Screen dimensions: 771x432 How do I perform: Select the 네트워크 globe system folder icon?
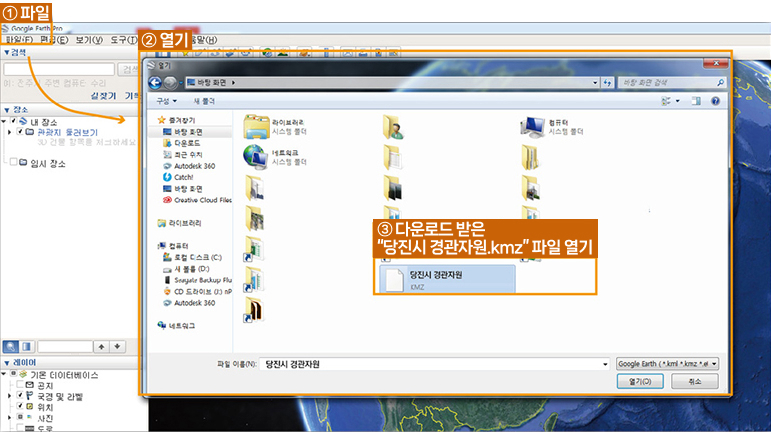pos(255,157)
